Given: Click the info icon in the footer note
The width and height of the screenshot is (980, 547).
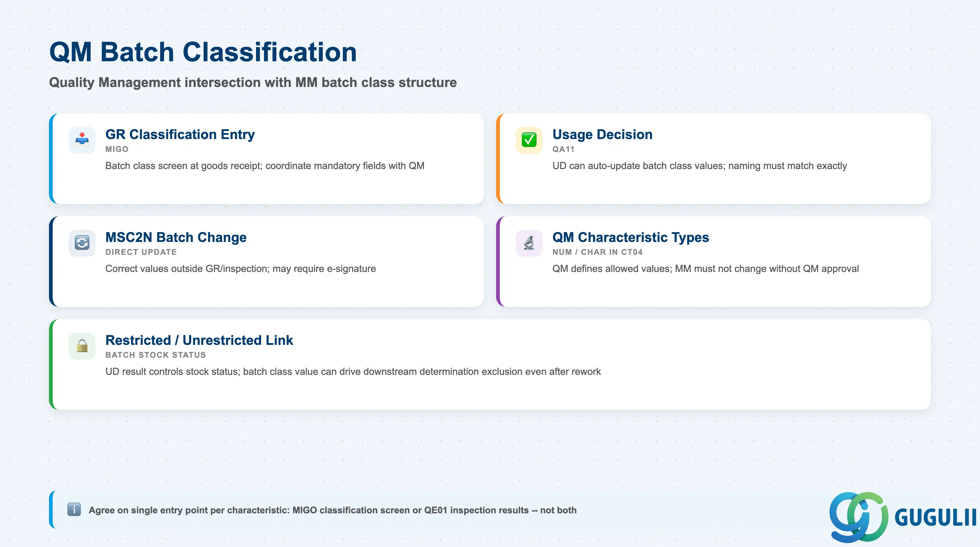Looking at the screenshot, I should [74, 509].
